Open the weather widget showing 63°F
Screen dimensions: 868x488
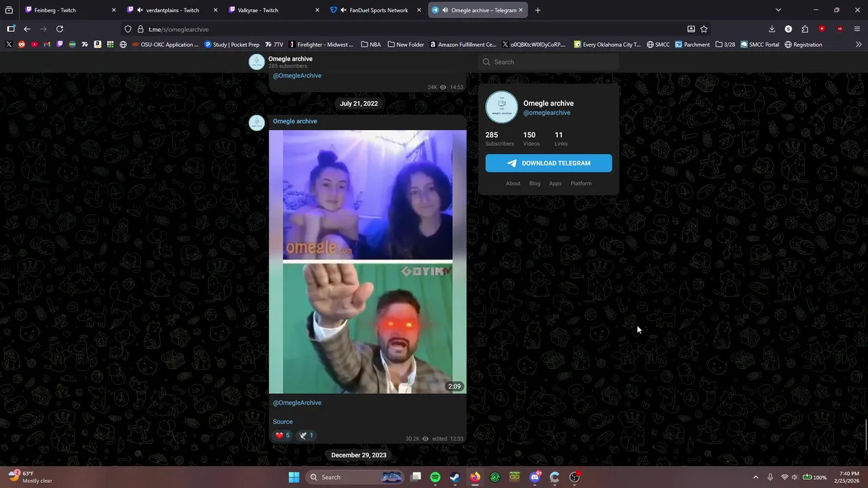click(31, 477)
